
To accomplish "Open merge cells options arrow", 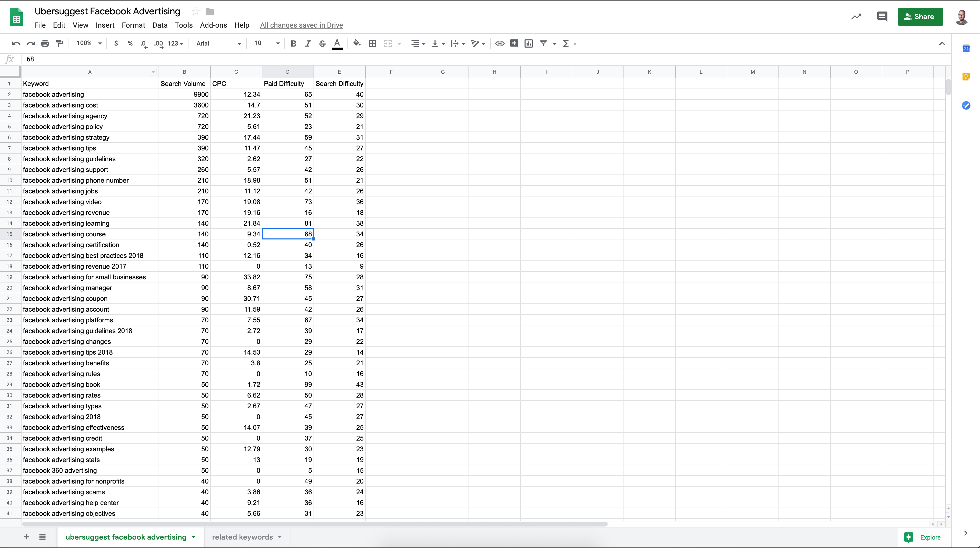I will (399, 44).
